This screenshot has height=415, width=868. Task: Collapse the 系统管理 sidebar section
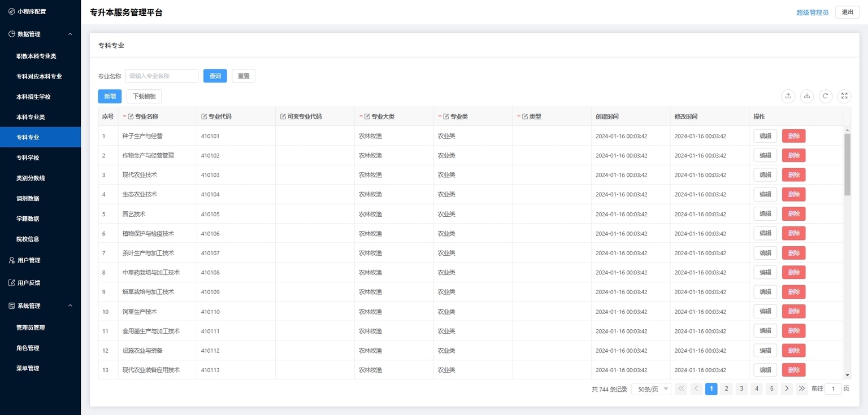(70, 305)
